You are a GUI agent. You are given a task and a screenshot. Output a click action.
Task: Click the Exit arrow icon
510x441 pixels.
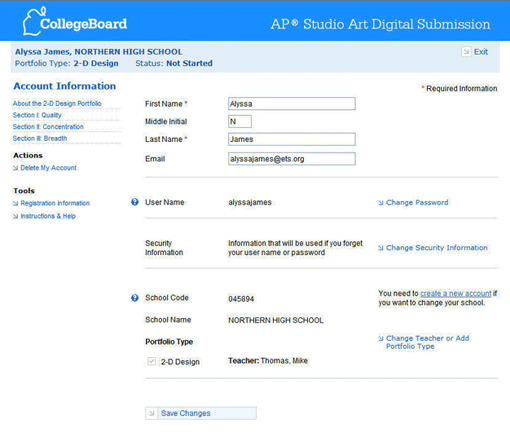click(466, 52)
